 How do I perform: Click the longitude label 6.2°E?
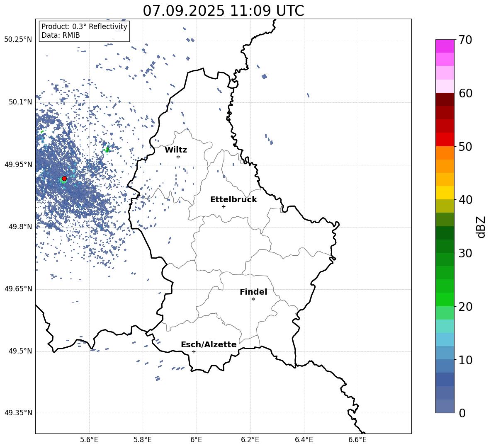(x=250, y=440)
